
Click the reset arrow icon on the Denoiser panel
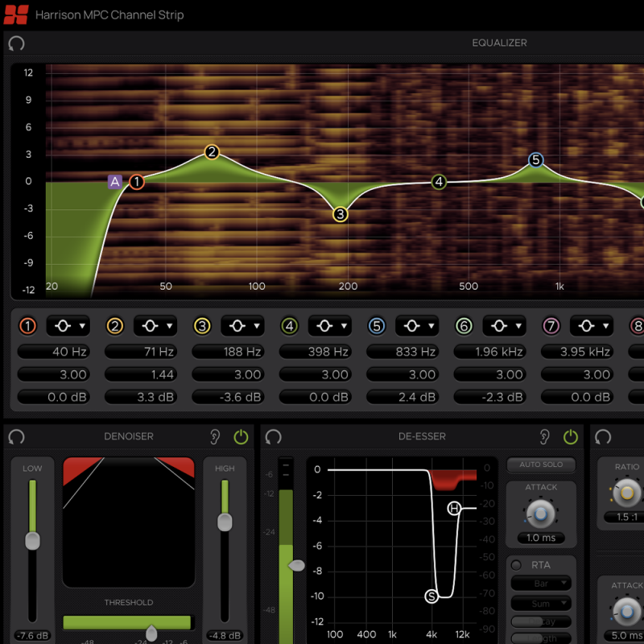[x=16, y=436]
